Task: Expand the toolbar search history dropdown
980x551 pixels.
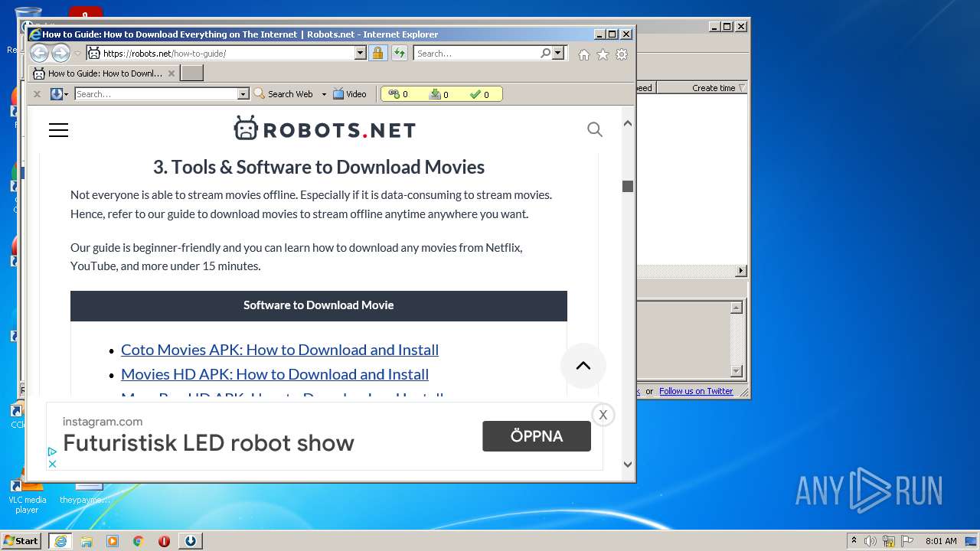Action: (x=243, y=94)
